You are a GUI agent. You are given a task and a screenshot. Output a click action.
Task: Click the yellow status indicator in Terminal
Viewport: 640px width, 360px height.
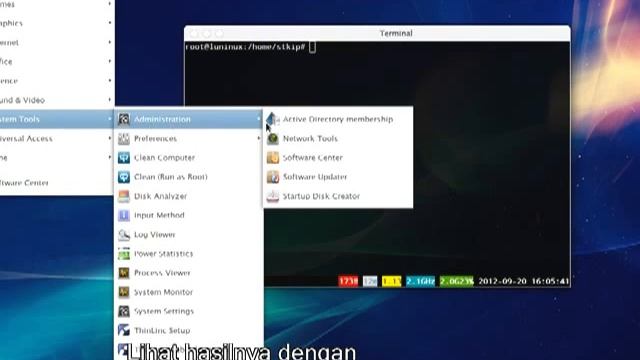[x=391, y=281]
